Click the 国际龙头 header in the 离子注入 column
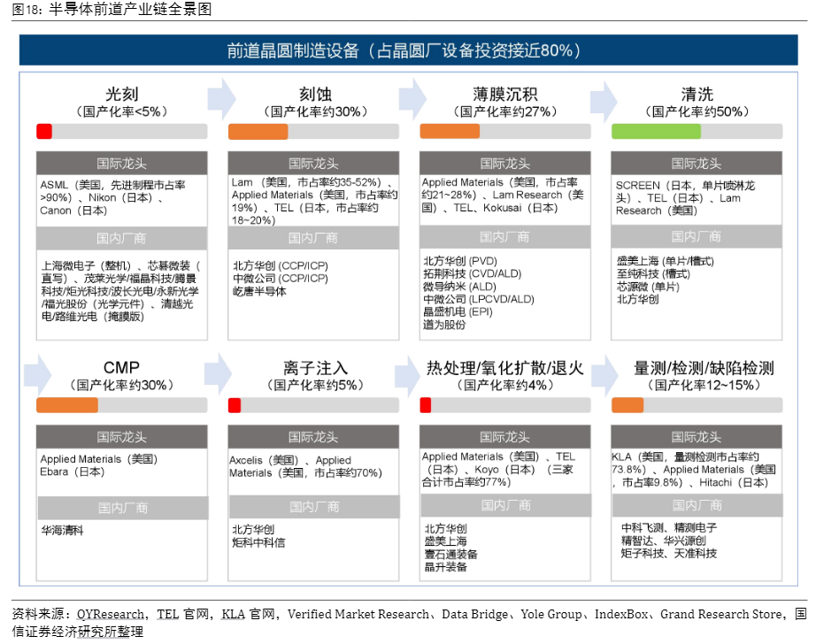This screenshot has height=644, width=816. pos(313,437)
